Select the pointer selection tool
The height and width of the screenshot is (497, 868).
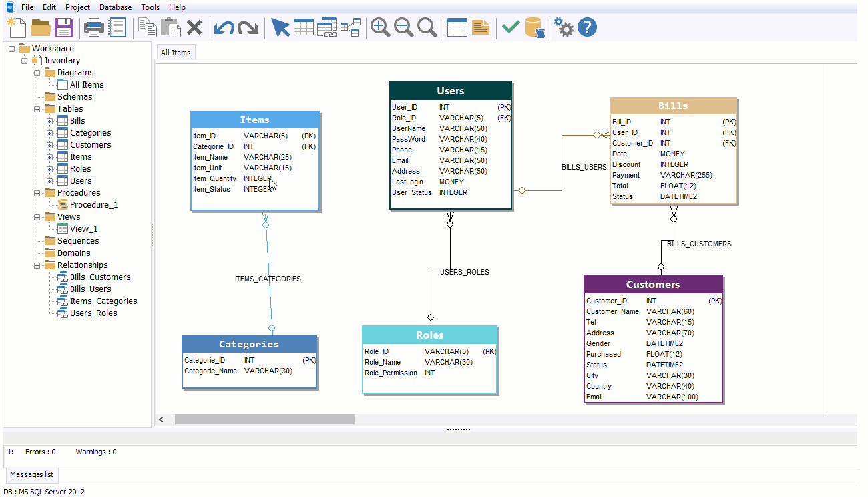tap(280, 27)
